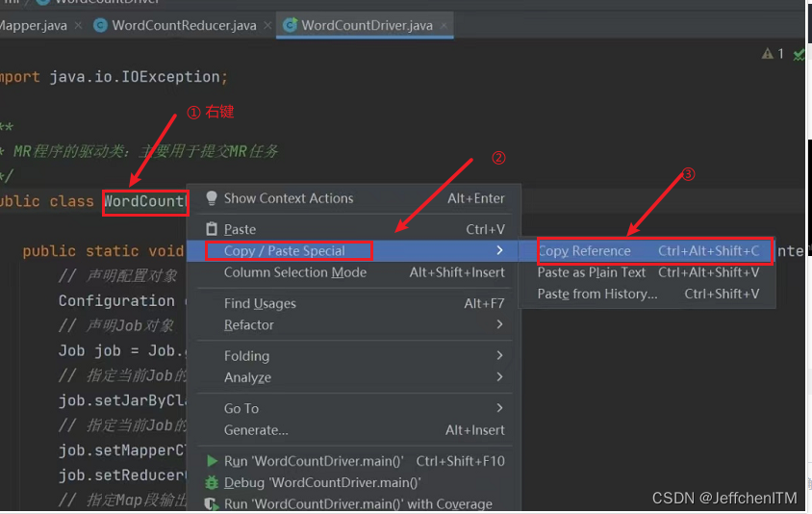This screenshot has width=812, height=514.
Task: Click the 'public static void' line
Action: coord(103,251)
